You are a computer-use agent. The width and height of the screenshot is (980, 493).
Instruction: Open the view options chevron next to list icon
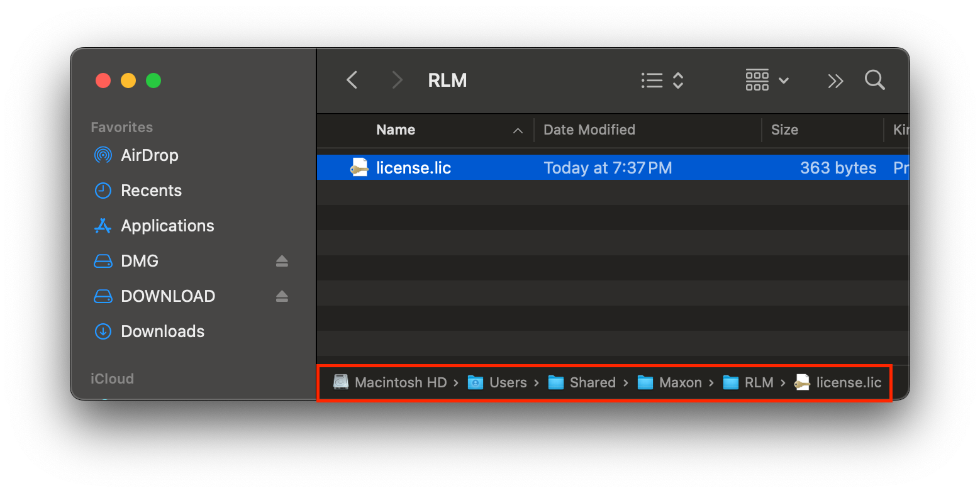pyautogui.click(x=677, y=80)
